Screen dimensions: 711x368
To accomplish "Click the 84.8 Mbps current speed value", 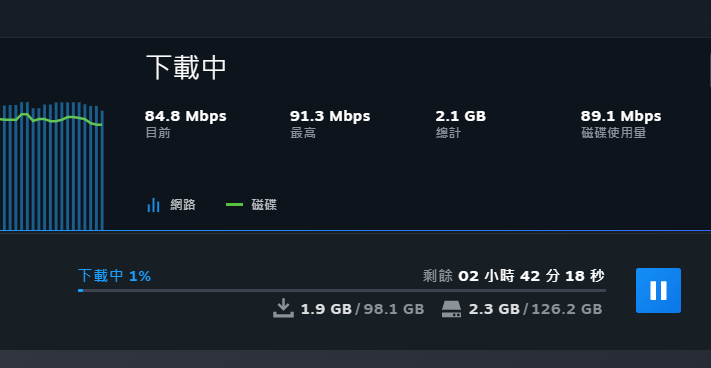I will pyautogui.click(x=185, y=116).
